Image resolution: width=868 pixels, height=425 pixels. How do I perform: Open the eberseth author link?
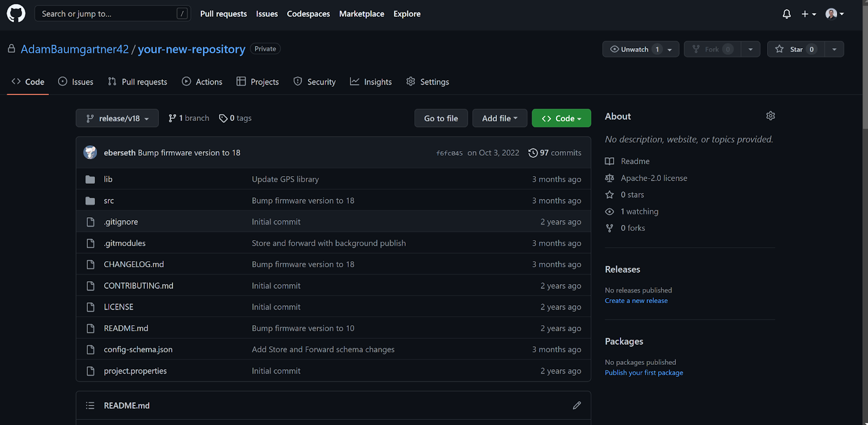[x=119, y=153]
